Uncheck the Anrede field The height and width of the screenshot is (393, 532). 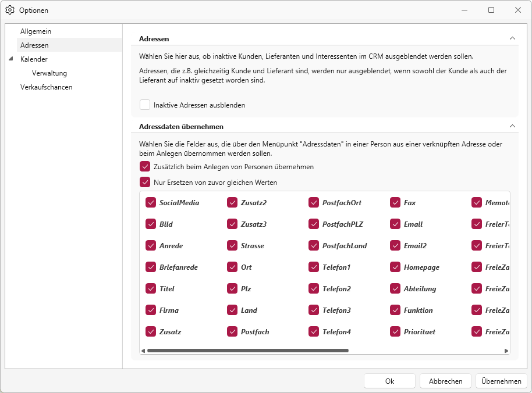151,245
